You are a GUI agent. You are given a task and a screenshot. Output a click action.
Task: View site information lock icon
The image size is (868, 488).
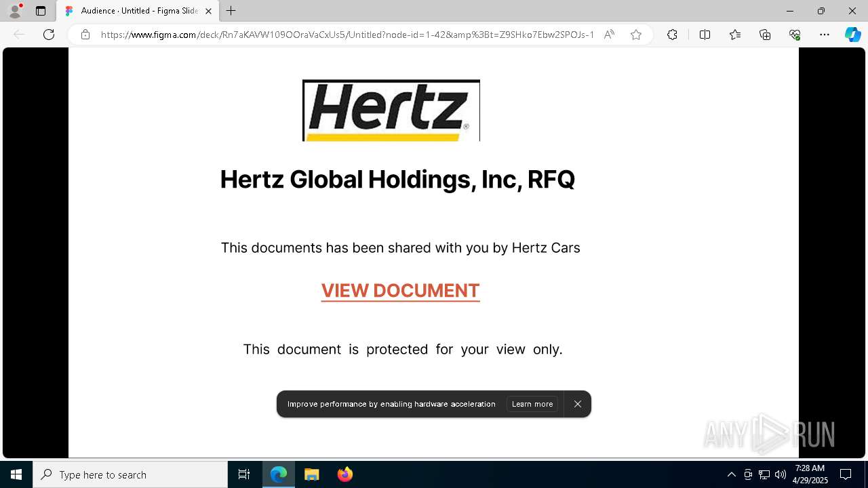click(x=85, y=35)
